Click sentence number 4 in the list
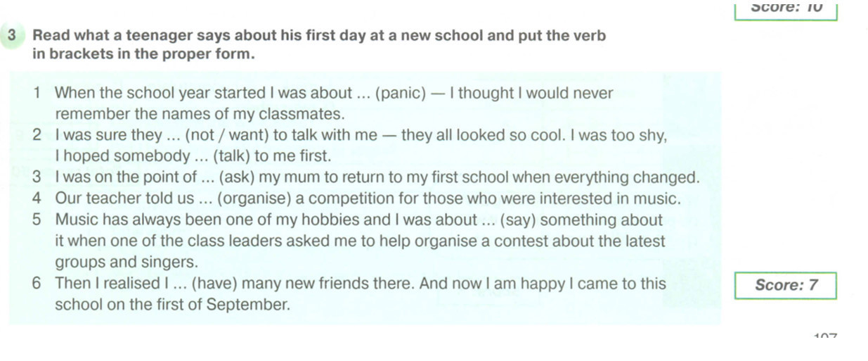 pos(38,199)
